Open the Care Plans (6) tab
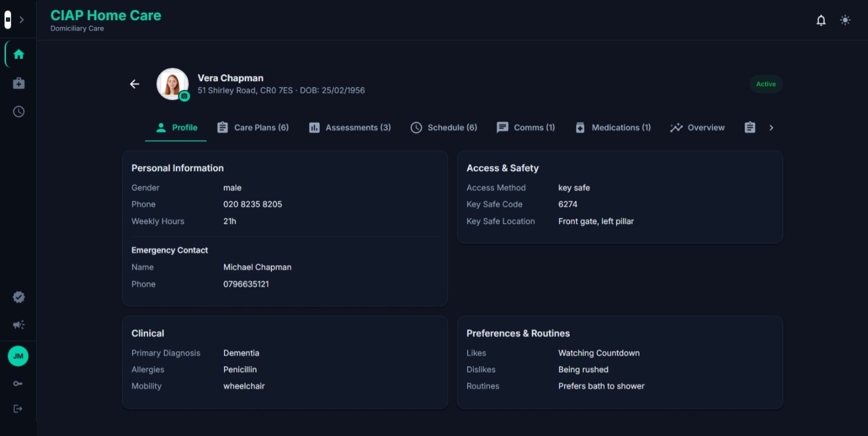868x436 pixels. [253, 127]
